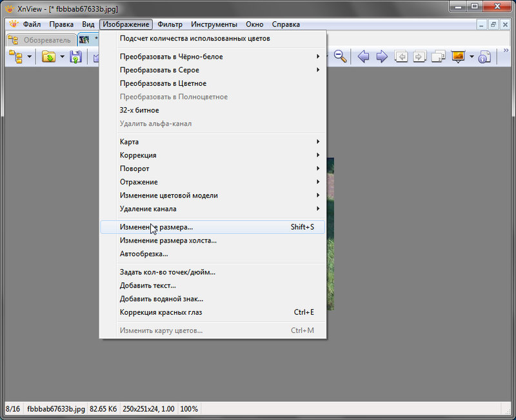Select Автообрезка... menu entry
The image size is (516, 420).
pos(213,254)
